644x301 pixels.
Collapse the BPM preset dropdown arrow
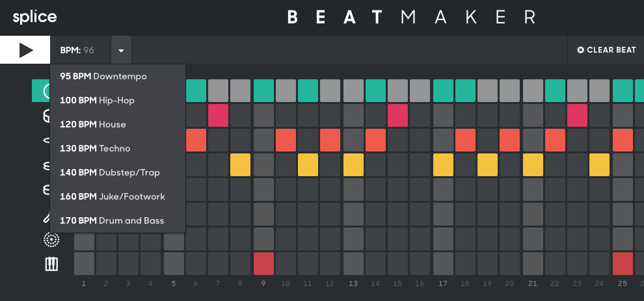click(x=121, y=50)
